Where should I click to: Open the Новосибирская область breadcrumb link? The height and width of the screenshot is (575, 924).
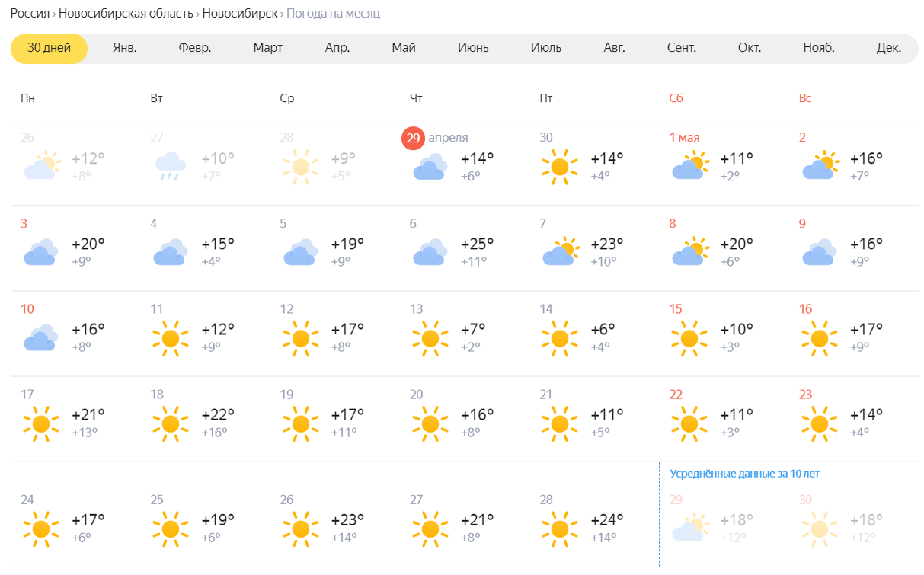126,14
